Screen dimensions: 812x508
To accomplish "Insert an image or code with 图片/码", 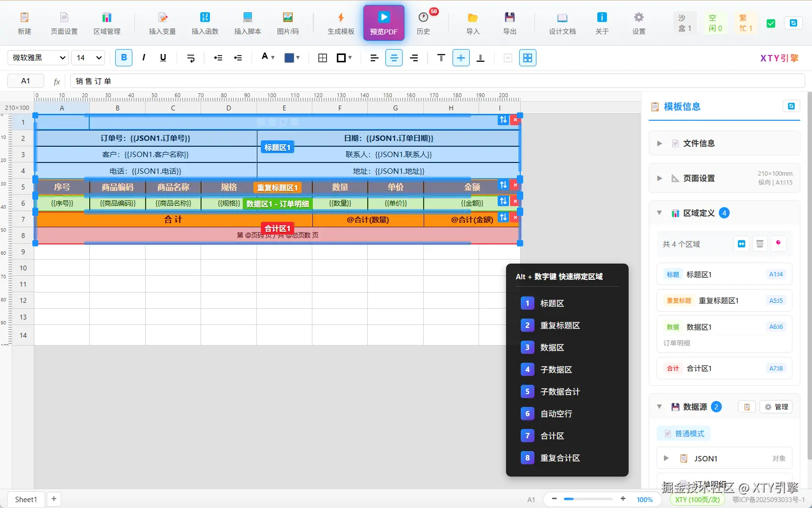I will click(x=288, y=23).
